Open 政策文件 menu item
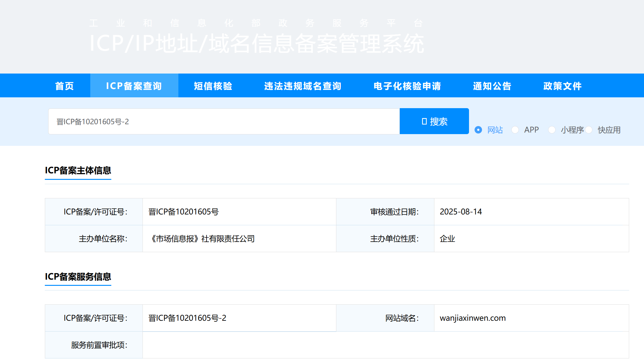644x364 pixels. [x=562, y=86]
